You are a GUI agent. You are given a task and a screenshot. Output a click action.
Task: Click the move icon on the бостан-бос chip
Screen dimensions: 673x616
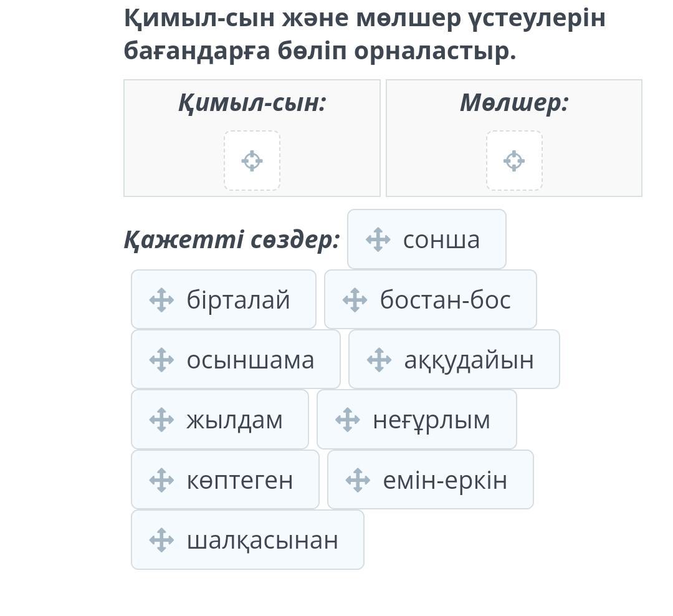pyautogui.click(x=355, y=300)
